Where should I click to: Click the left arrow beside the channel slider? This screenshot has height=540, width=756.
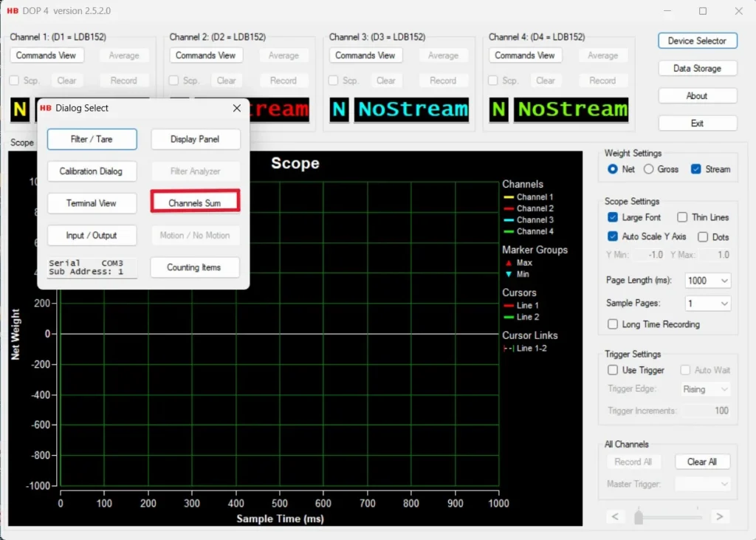click(616, 516)
